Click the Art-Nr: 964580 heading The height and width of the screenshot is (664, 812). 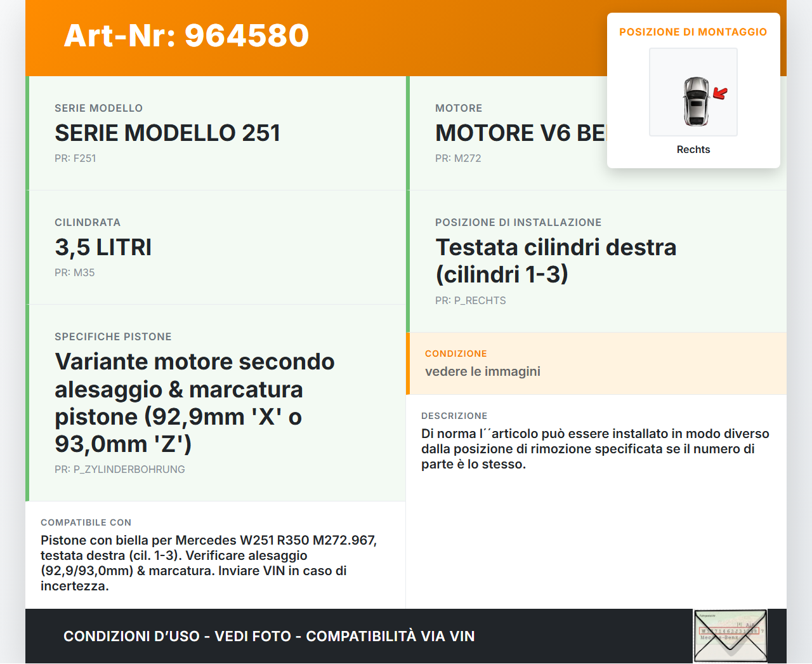tap(187, 36)
